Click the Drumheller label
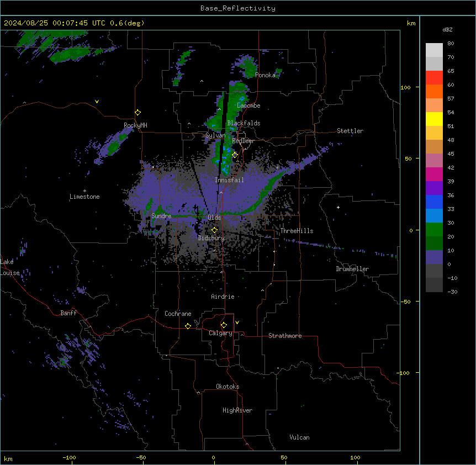The width and height of the screenshot is (476, 465). click(352, 269)
